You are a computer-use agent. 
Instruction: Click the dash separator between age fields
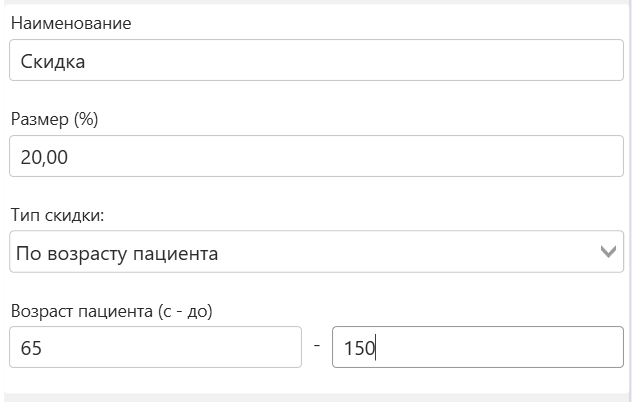click(x=316, y=346)
